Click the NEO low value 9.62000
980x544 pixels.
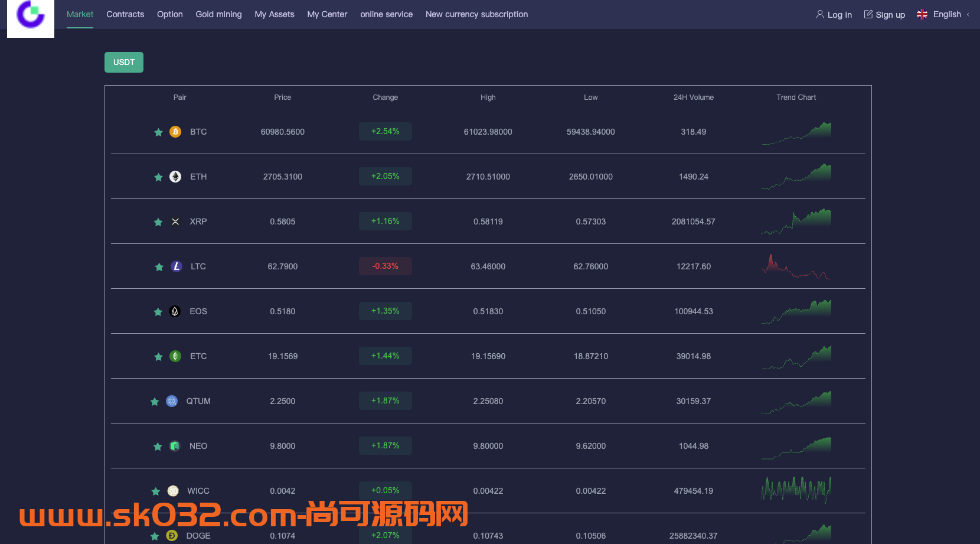[591, 446]
